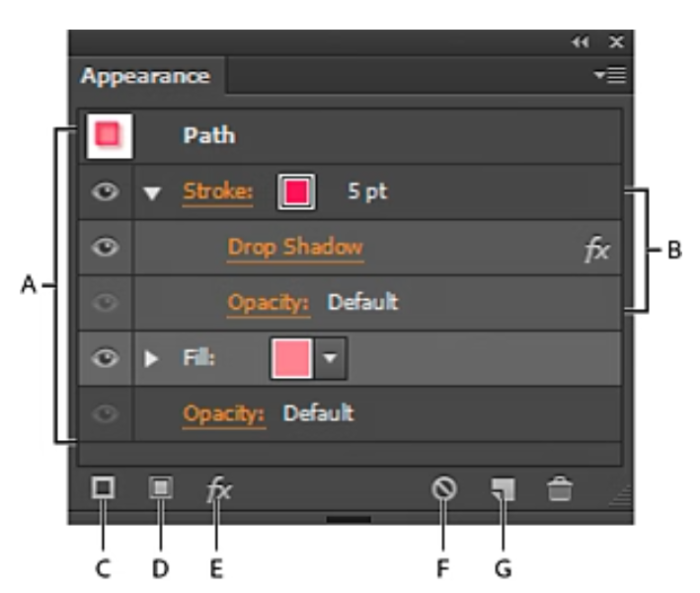Collapse the Stroke attributes triangle
The image size is (700, 593).
click(x=152, y=193)
